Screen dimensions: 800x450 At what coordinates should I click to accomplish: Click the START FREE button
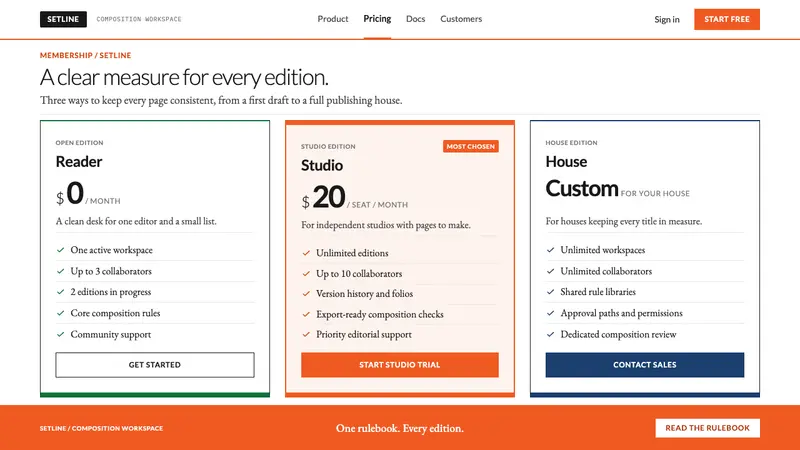pos(727,19)
